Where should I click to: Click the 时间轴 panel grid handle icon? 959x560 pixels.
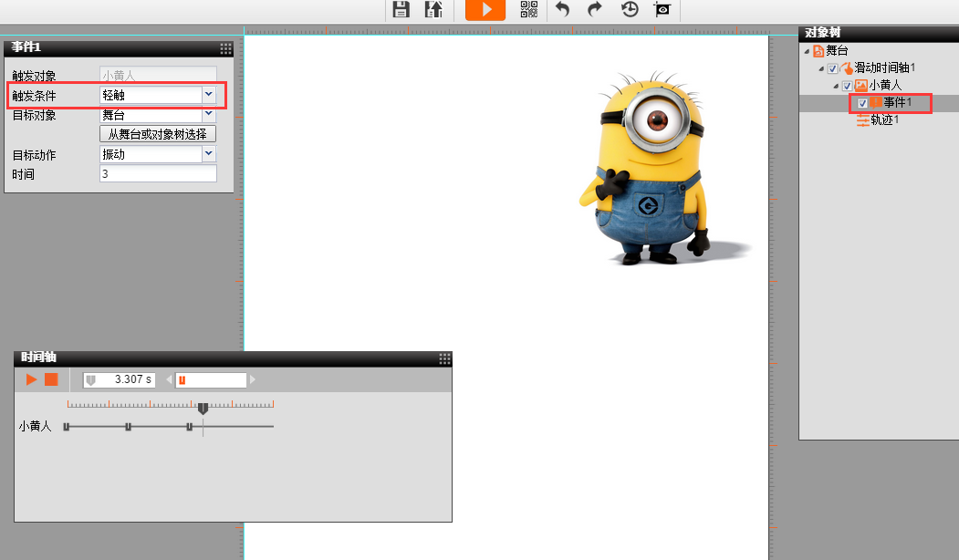pos(444,358)
